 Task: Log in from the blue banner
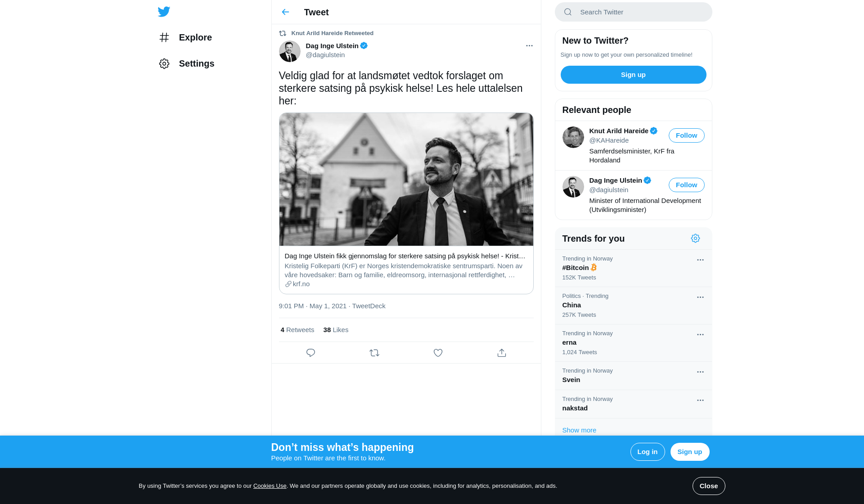tap(648, 452)
